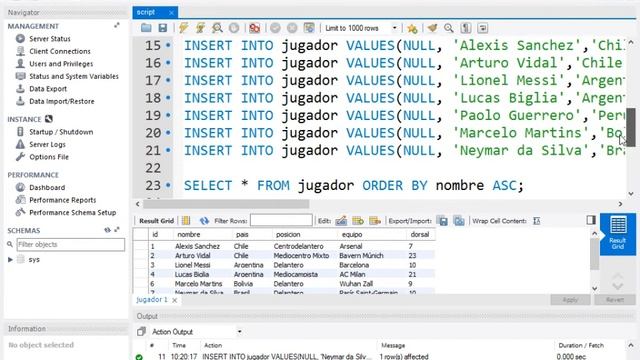
Task: Open Data Import/Restore
Action: click(x=62, y=101)
